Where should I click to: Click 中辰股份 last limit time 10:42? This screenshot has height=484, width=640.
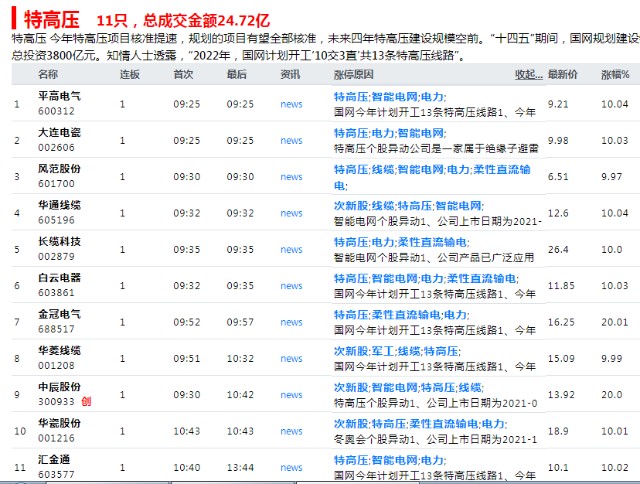click(240, 395)
